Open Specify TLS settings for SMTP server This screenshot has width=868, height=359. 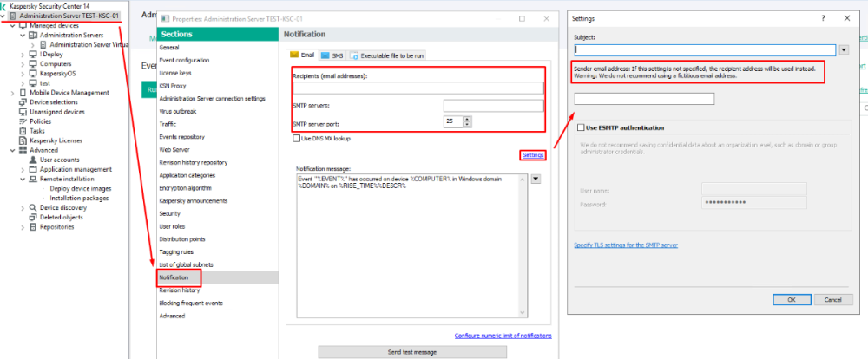626,245
